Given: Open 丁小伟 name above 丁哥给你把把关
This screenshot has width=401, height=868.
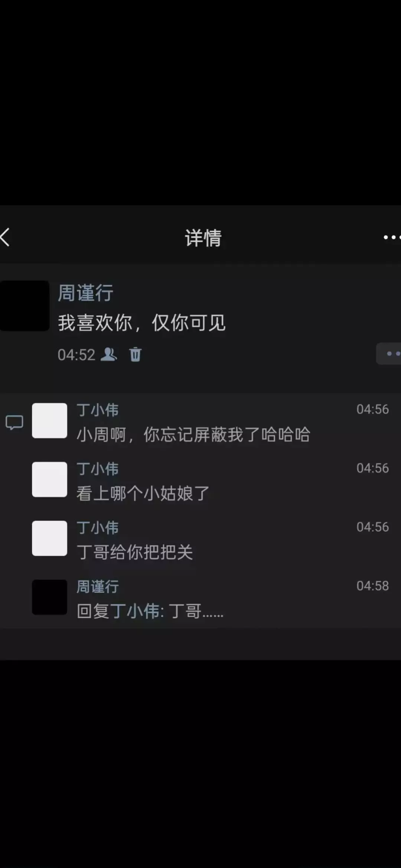Looking at the screenshot, I should 98,528.
